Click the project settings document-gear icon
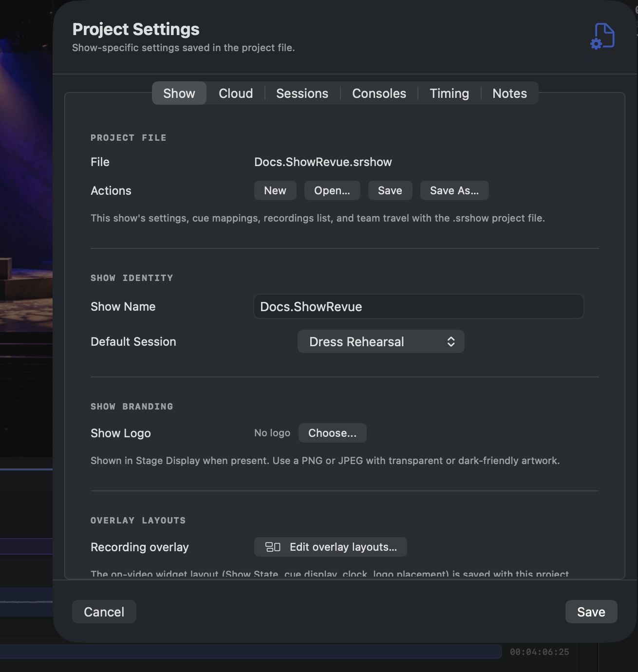Image resolution: width=638 pixels, height=672 pixels. click(x=602, y=36)
